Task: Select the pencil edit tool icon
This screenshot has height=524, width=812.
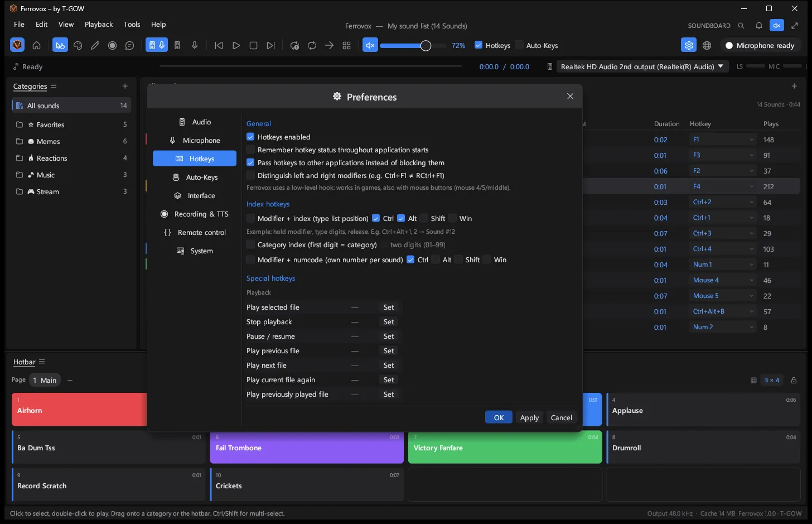Action: (x=95, y=46)
